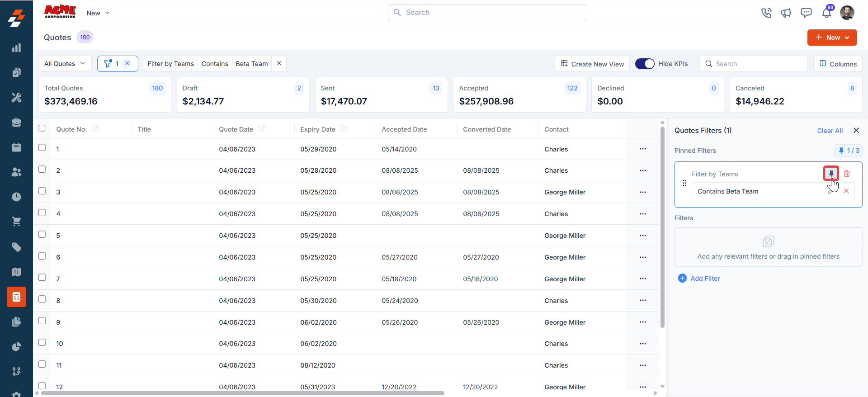This screenshot has height=397, width=868.
Task: Open the documents copy sidebar icon
Action: (16, 321)
